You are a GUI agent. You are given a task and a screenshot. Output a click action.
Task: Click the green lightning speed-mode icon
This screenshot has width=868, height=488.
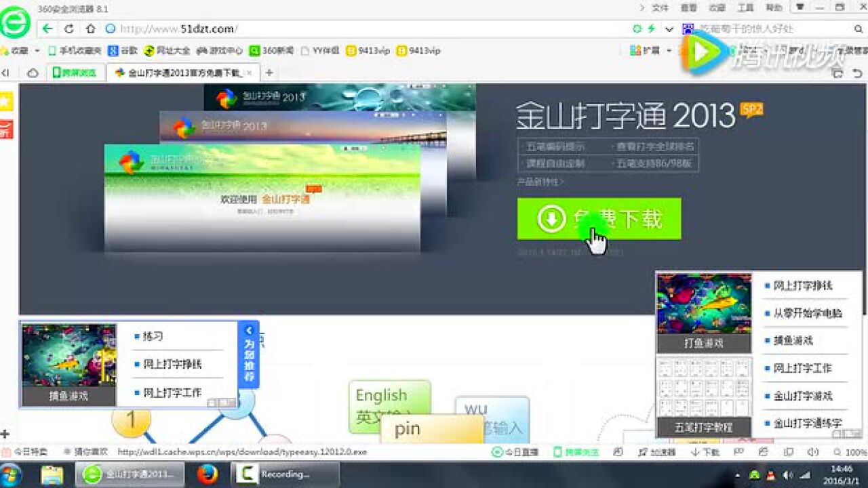(652, 28)
